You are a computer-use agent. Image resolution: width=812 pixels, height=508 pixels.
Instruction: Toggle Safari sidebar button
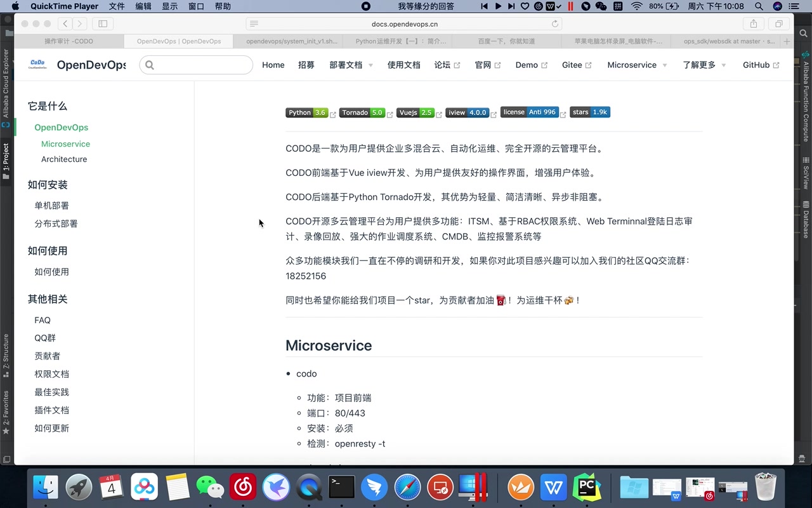(x=102, y=23)
